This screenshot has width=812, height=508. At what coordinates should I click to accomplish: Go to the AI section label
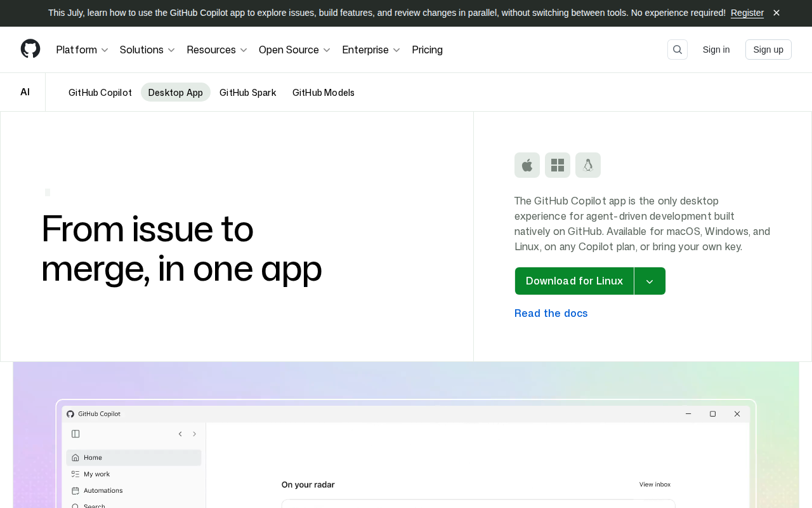[x=25, y=92]
